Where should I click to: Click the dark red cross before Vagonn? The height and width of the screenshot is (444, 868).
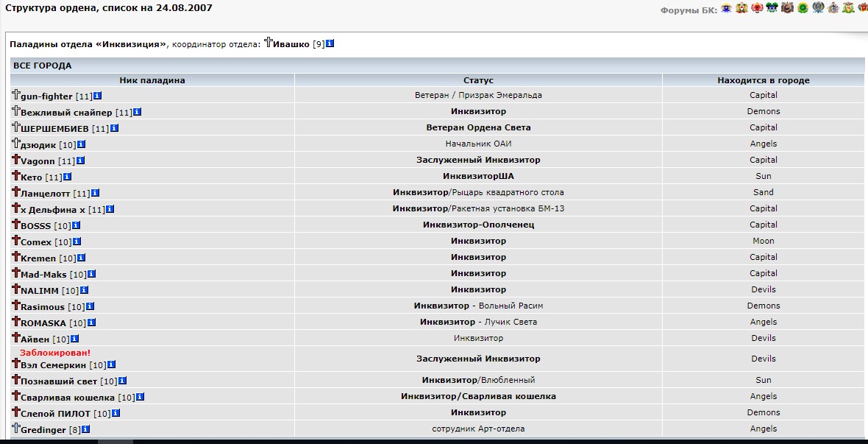point(16,160)
